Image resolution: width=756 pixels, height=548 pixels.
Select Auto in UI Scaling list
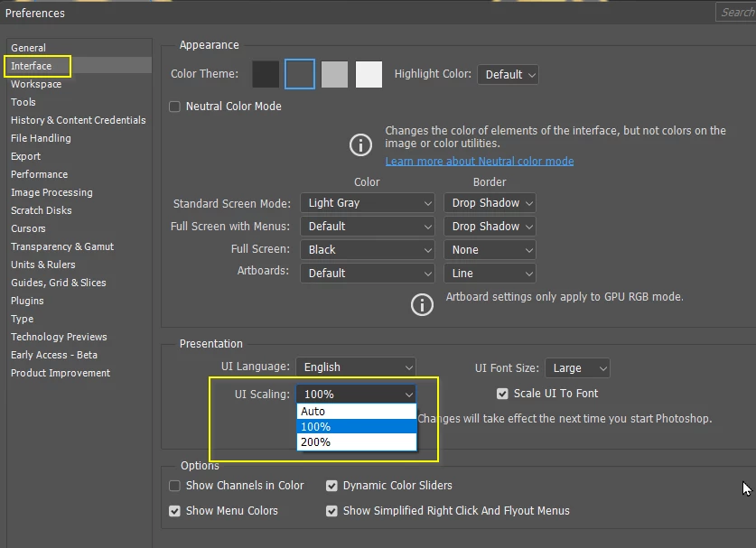357,412
